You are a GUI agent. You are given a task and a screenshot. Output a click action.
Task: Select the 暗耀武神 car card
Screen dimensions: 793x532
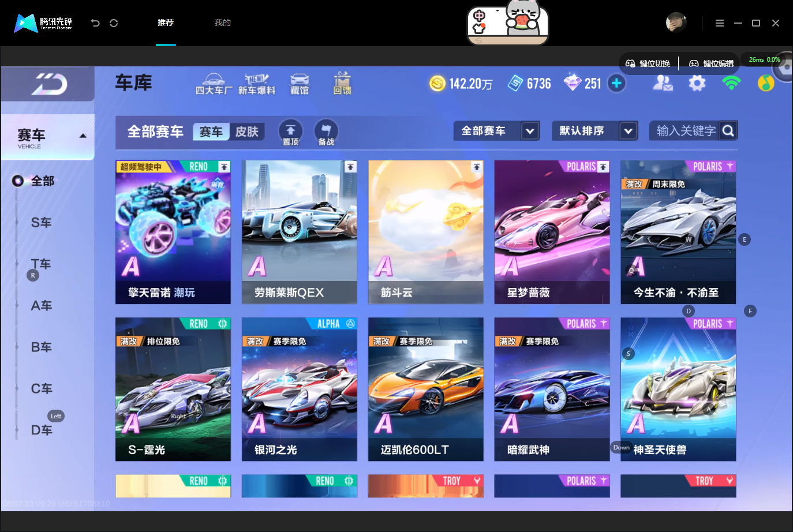click(x=552, y=389)
